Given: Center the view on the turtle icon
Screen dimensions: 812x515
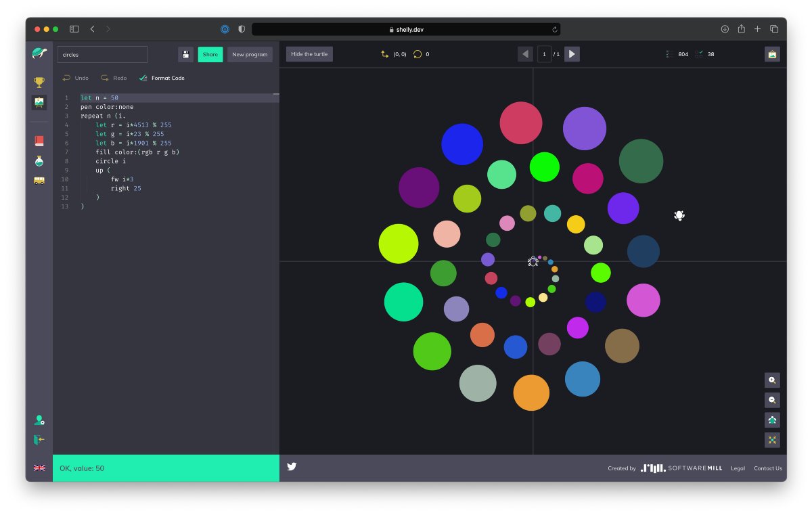Looking at the screenshot, I should point(771,420).
